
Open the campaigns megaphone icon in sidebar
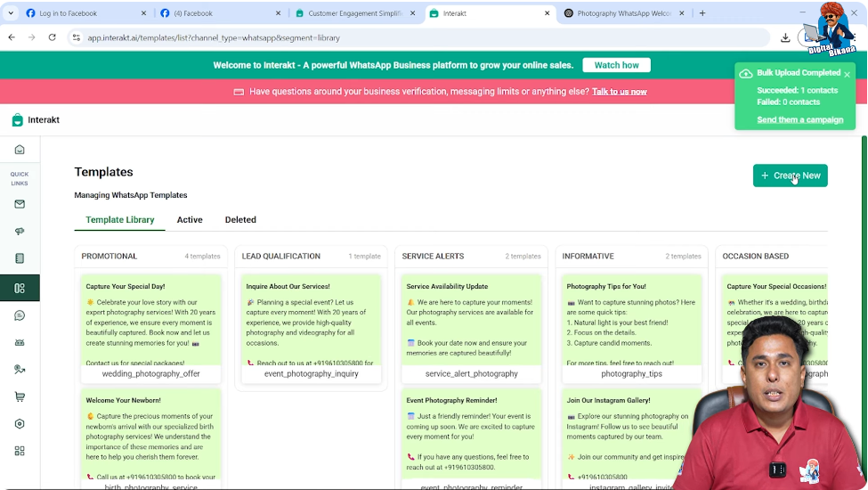[x=20, y=231]
